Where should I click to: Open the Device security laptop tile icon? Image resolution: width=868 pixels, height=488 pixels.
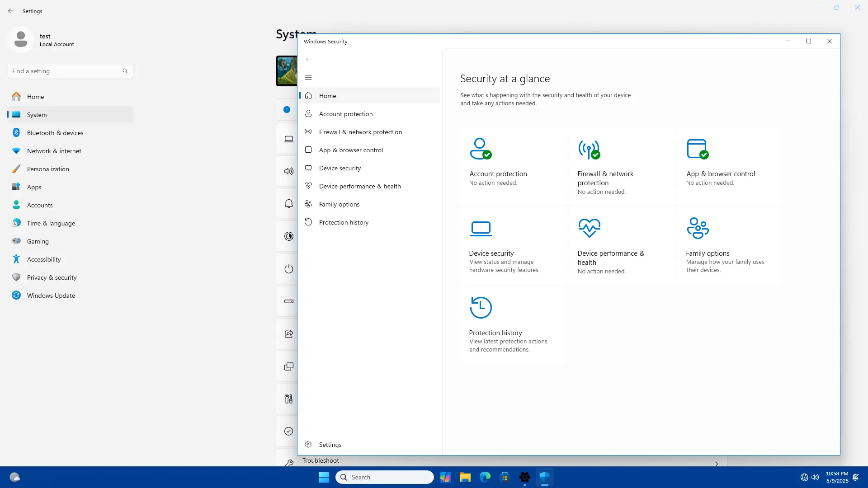click(481, 229)
